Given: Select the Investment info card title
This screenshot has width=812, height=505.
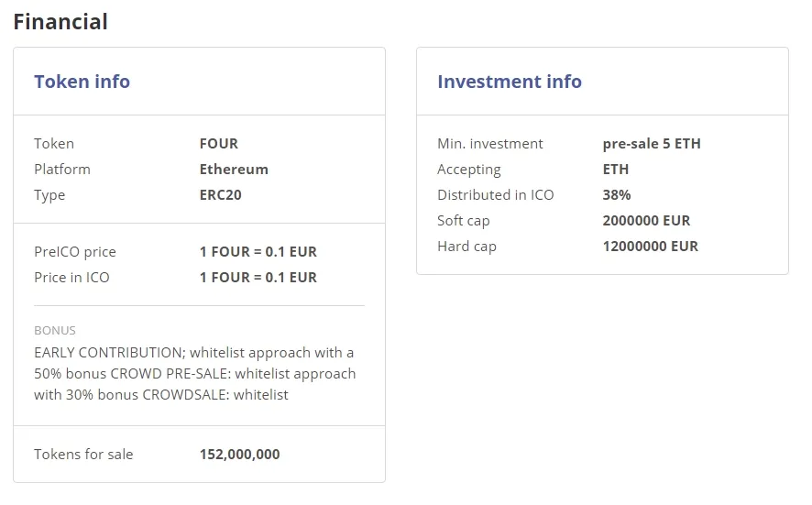Looking at the screenshot, I should [510, 82].
